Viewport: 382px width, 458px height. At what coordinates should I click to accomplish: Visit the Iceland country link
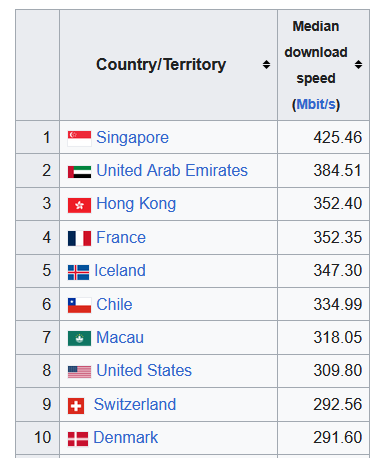click(120, 270)
